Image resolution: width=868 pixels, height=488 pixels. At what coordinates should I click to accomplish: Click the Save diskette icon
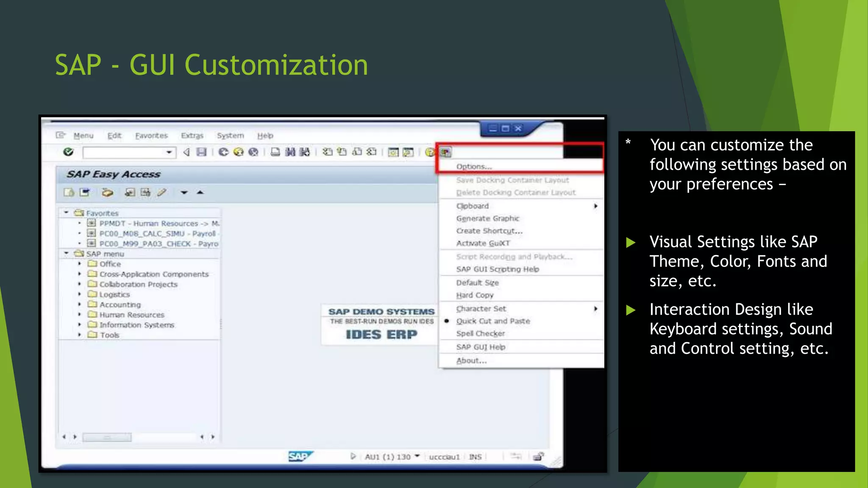(x=201, y=152)
